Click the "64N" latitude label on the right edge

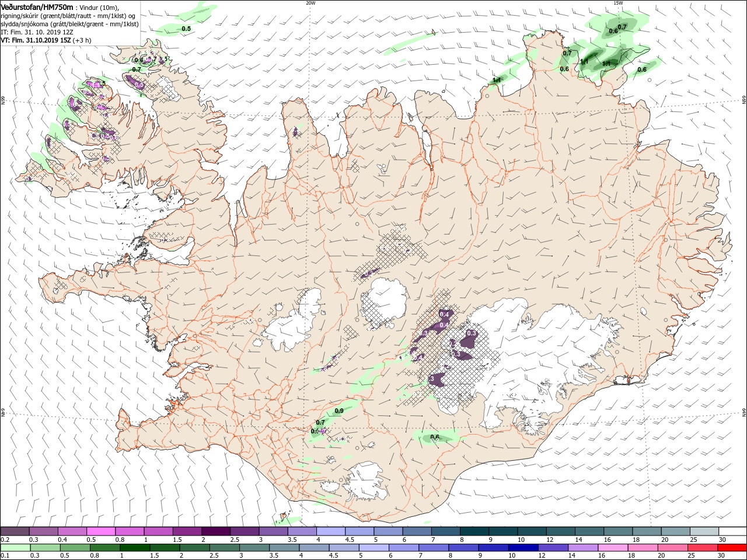tap(744, 412)
